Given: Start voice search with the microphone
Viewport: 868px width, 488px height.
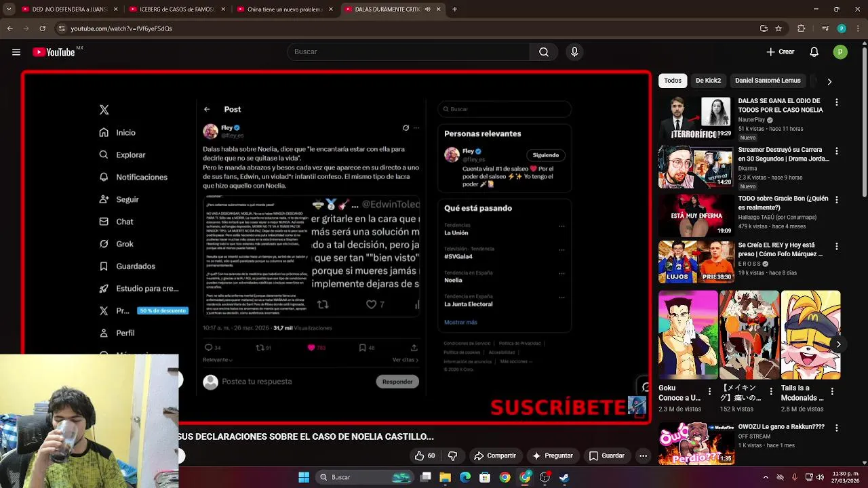Looking at the screenshot, I should (574, 52).
